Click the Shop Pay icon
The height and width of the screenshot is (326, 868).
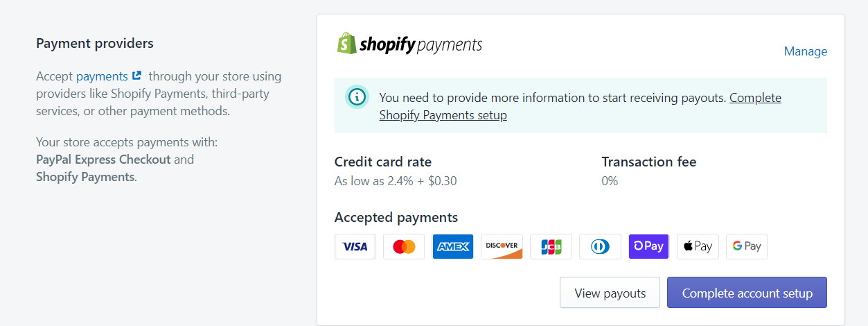point(648,246)
